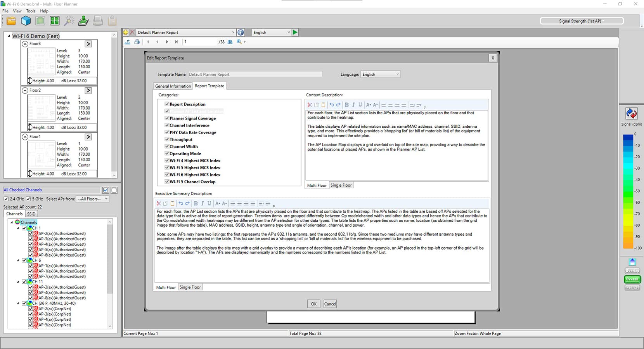Image resolution: width=644 pixels, height=349 pixels.
Task: Print the report using printer icon in viewer
Action: (137, 42)
